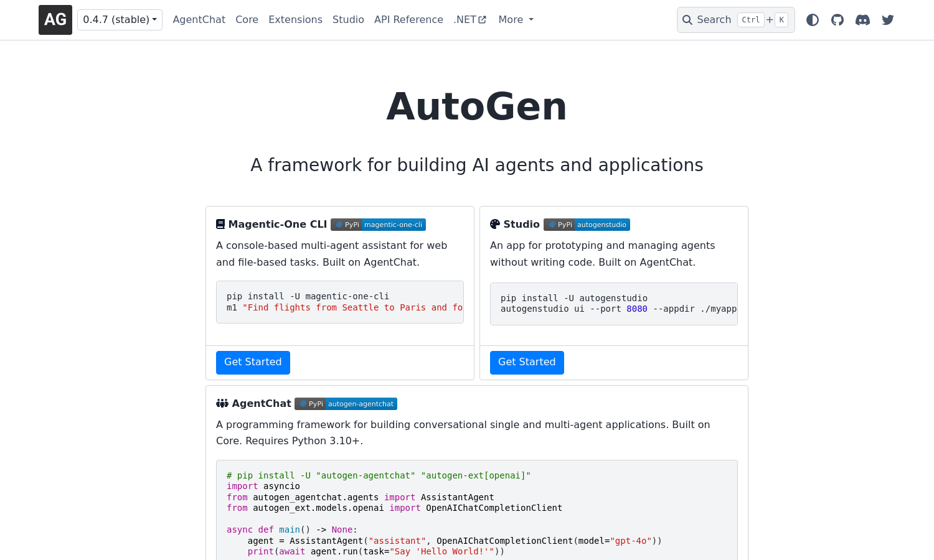Click the palette icon next to Studio
The width and height of the screenshot is (934, 560).
pos(494,223)
